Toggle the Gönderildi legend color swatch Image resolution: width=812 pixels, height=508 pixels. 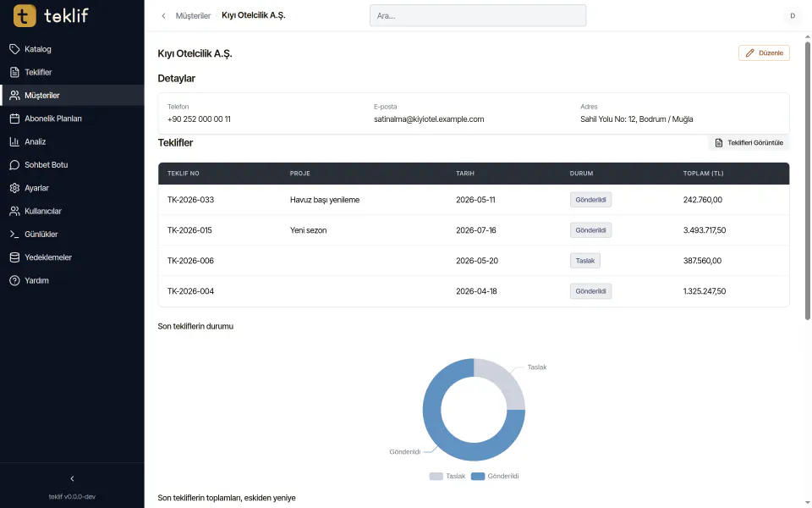478,476
